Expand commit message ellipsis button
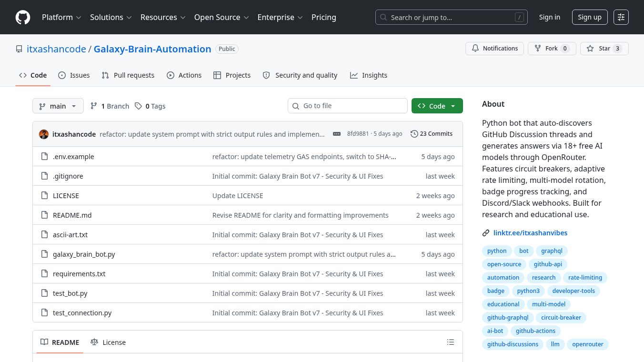This screenshot has height=362, width=644. coord(337,134)
